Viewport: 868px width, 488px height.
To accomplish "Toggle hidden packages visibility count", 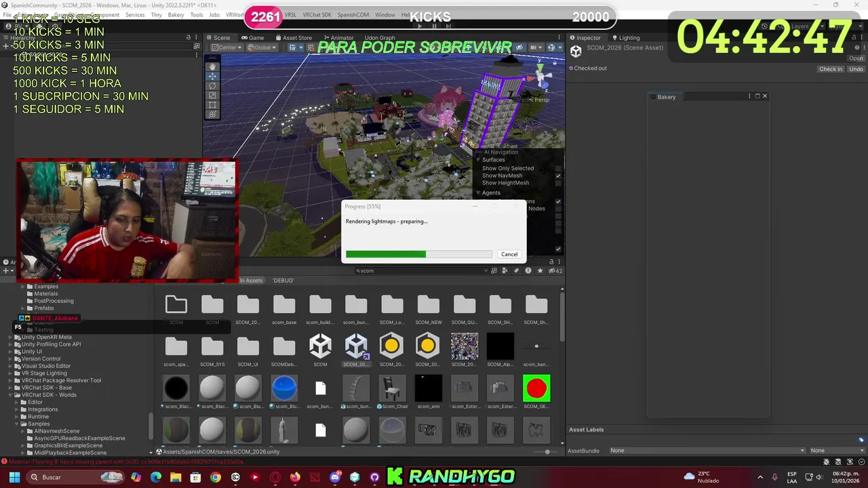I will coord(555,270).
